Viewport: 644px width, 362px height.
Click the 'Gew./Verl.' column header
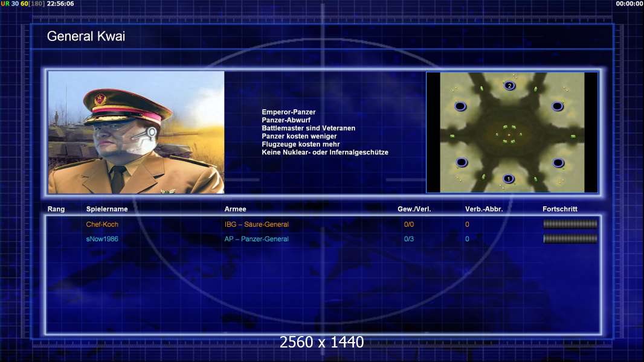[x=414, y=209]
